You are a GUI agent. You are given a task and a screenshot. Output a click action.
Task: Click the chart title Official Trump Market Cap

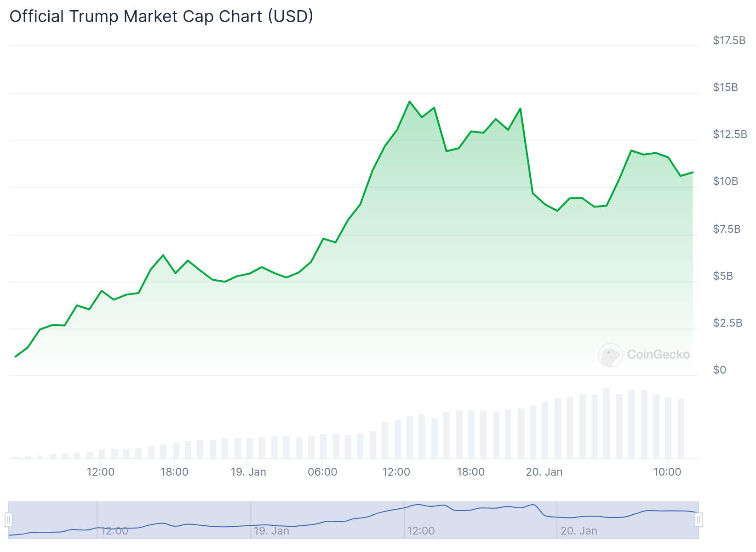point(161,17)
